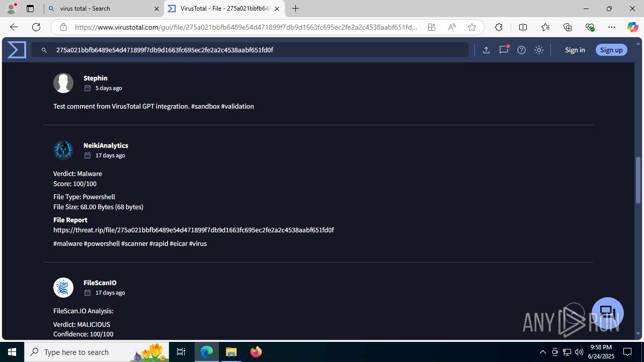
Task: Open the Extensions puzzle icon
Action: 499,27
